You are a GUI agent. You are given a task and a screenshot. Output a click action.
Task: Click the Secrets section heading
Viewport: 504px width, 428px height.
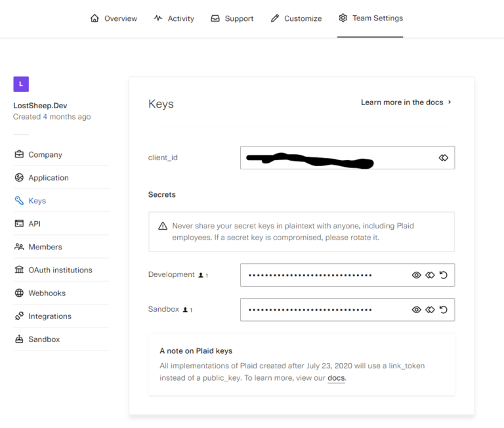(162, 194)
